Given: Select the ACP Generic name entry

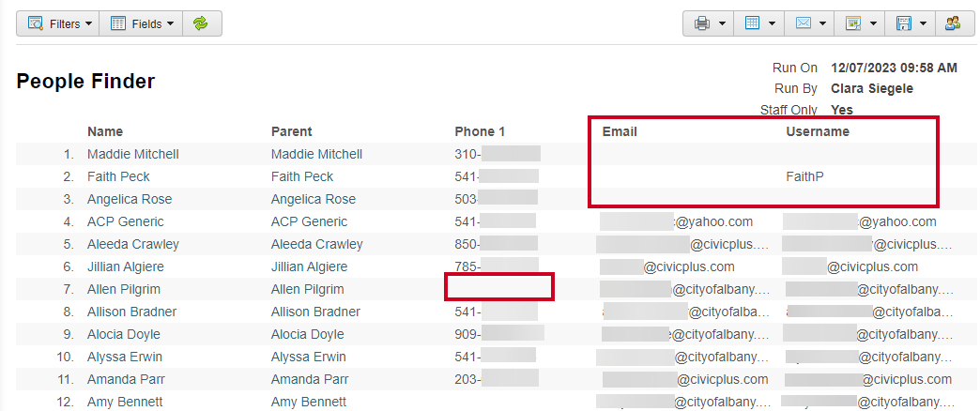Looking at the screenshot, I should [126, 221].
